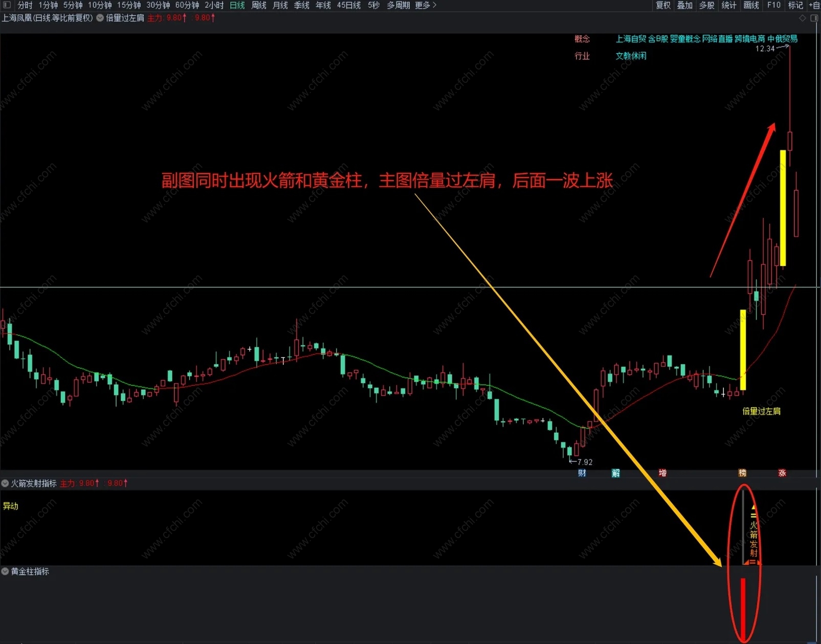Viewport: 821px width, 644px height.
Task: Click the 涨 info marker
Action: point(782,473)
